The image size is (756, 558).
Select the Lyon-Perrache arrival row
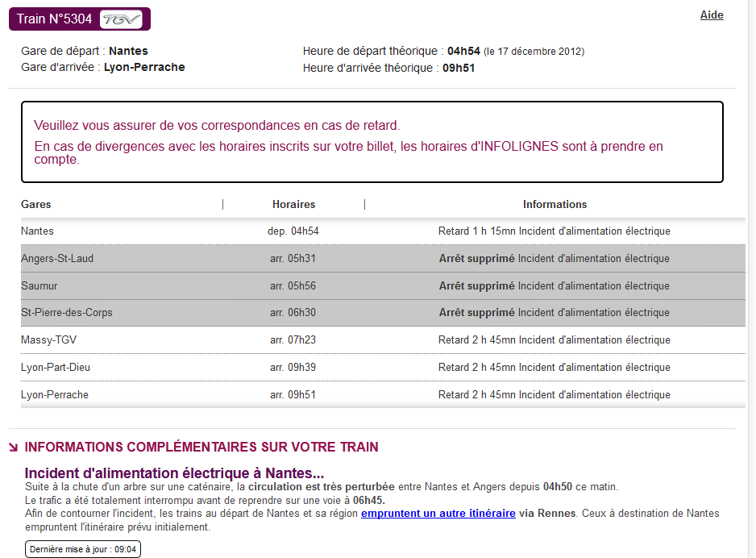(x=383, y=394)
